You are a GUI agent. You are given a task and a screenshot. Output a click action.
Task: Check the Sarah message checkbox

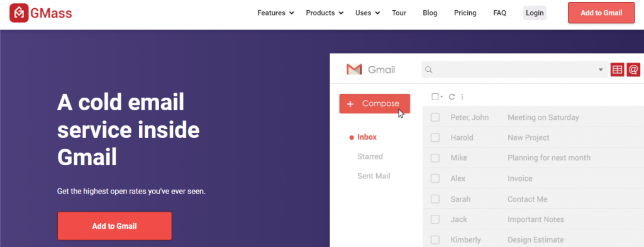(x=435, y=199)
